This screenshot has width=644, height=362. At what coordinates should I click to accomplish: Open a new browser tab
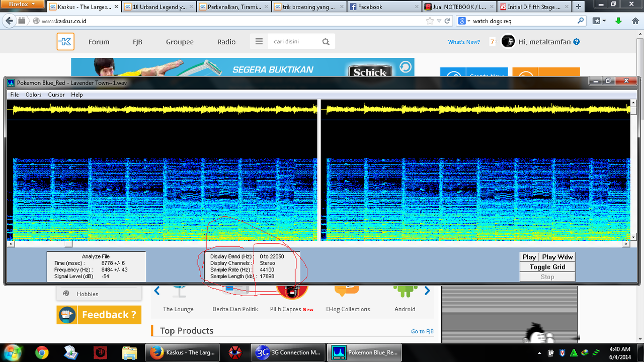pyautogui.click(x=578, y=7)
